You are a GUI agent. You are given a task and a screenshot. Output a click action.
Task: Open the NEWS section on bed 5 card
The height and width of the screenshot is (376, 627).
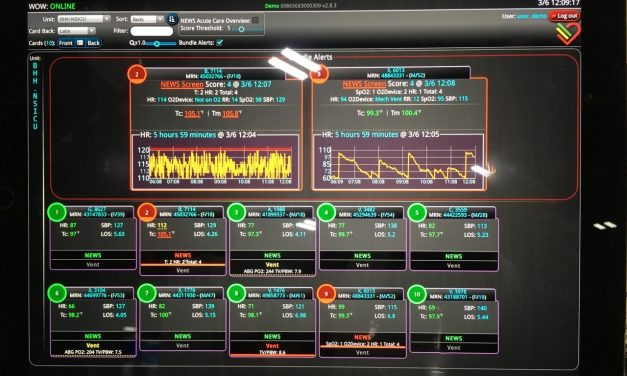coord(453,256)
